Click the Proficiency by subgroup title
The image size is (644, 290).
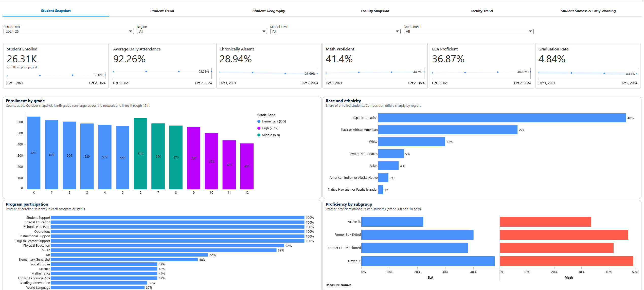click(x=349, y=204)
